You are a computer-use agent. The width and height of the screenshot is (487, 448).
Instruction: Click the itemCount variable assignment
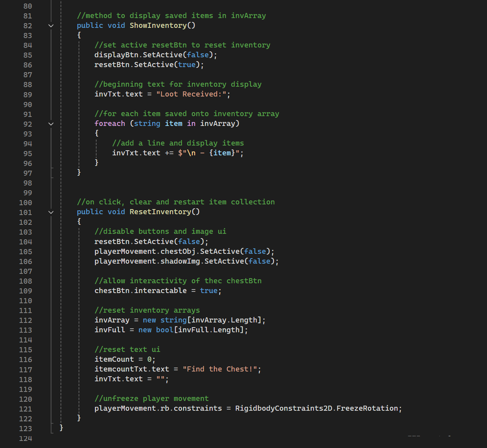[x=114, y=359]
